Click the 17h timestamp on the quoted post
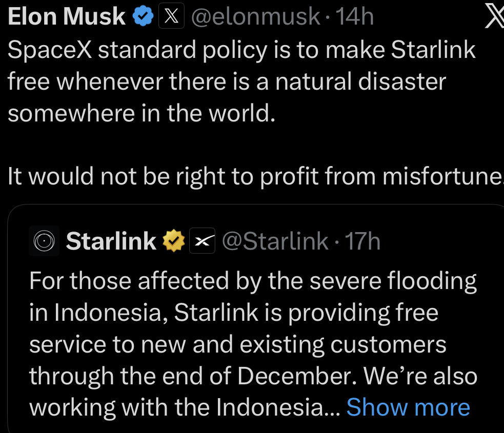Viewport: 504px width, 433px height. click(362, 241)
